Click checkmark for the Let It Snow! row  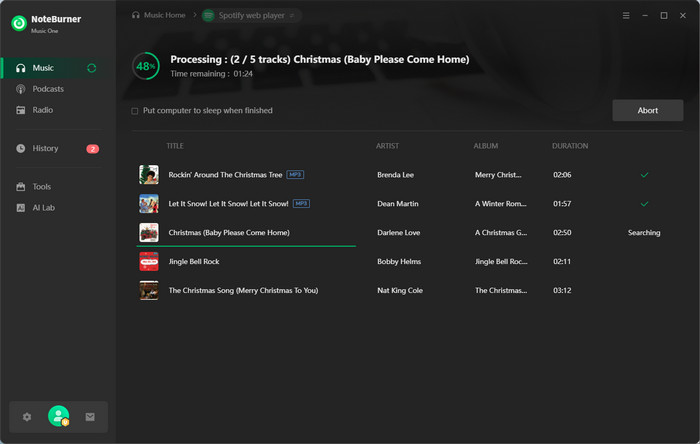644,204
